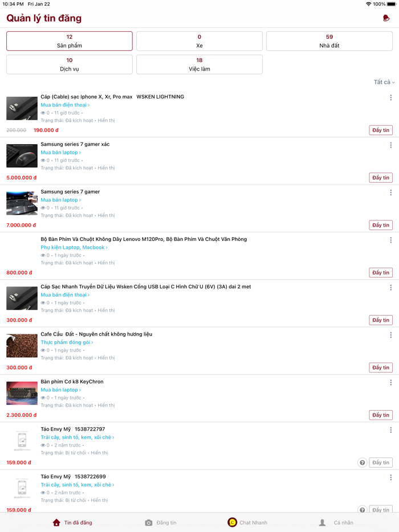Open three-dot menu for Samsung series 7 gamer xác

pos(391,145)
